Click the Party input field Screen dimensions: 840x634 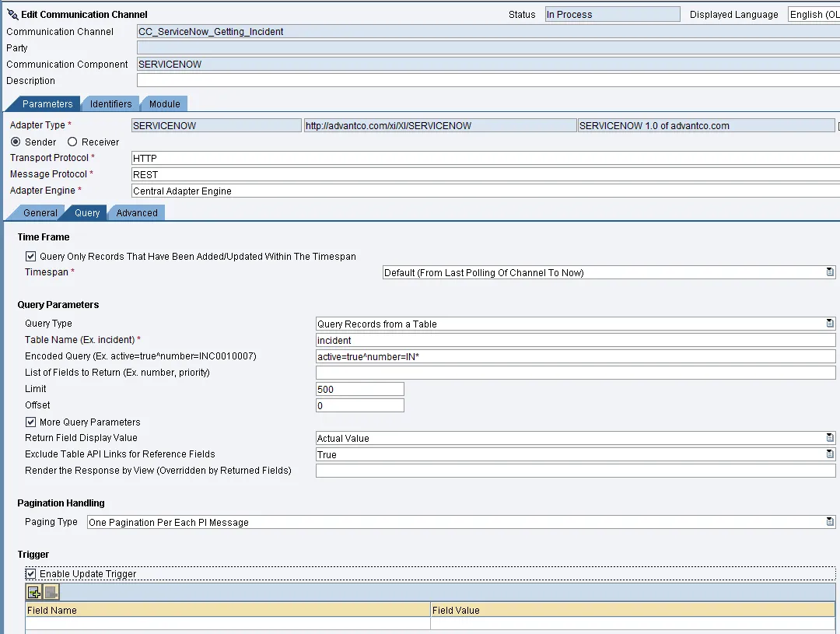pyautogui.click(x=488, y=47)
